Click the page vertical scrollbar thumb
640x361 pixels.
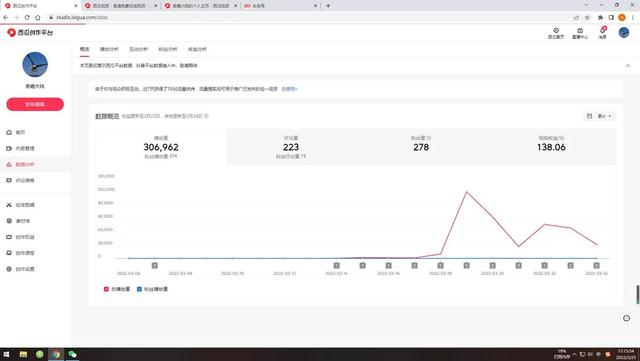point(638,294)
